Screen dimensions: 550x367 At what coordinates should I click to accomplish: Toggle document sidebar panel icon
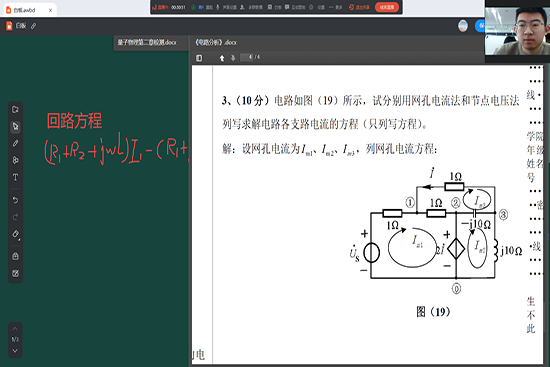[x=199, y=58]
